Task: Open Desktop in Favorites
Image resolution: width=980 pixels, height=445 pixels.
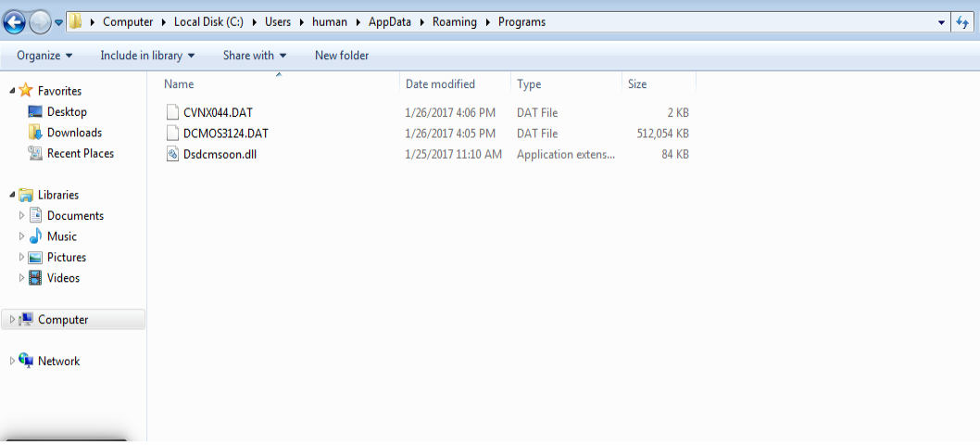Action: 67,112
